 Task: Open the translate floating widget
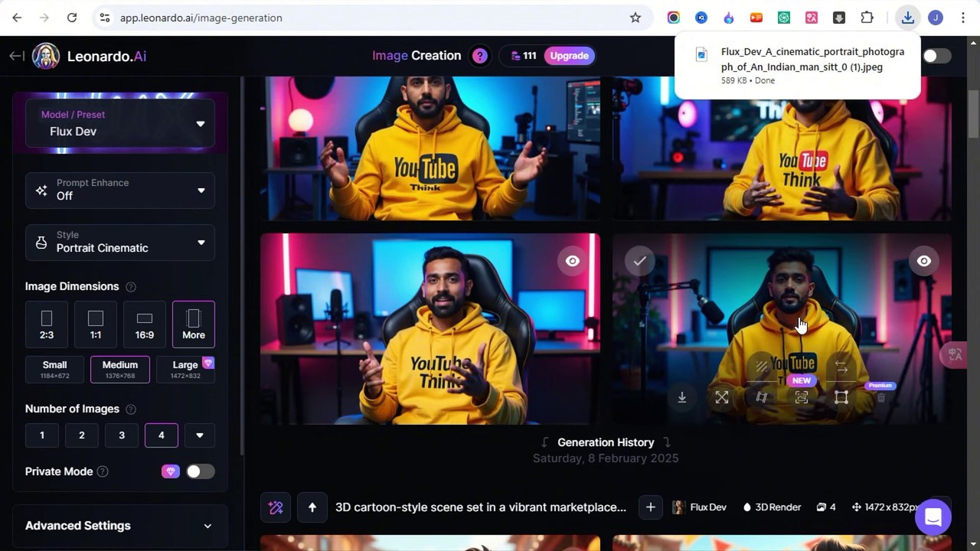click(955, 354)
